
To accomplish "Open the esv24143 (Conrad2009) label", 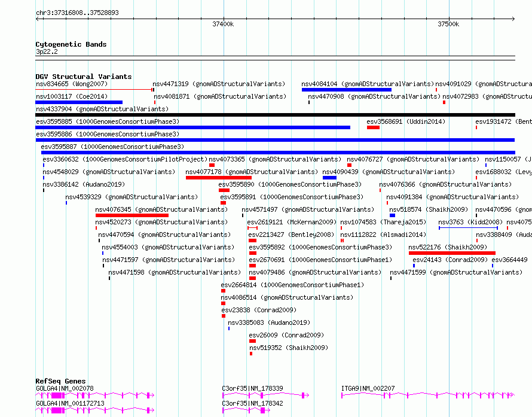I will click(450, 260).
